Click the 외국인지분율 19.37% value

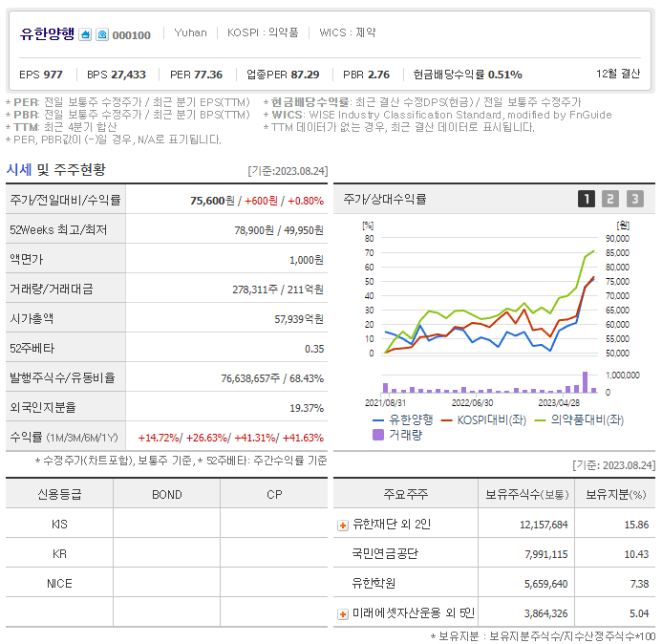point(307,408)
